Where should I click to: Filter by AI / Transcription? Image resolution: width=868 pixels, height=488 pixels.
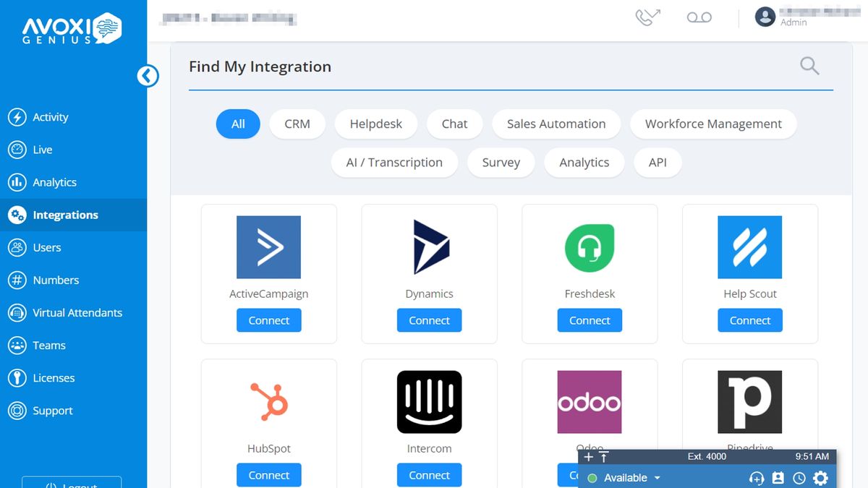(x=394, y=163)
